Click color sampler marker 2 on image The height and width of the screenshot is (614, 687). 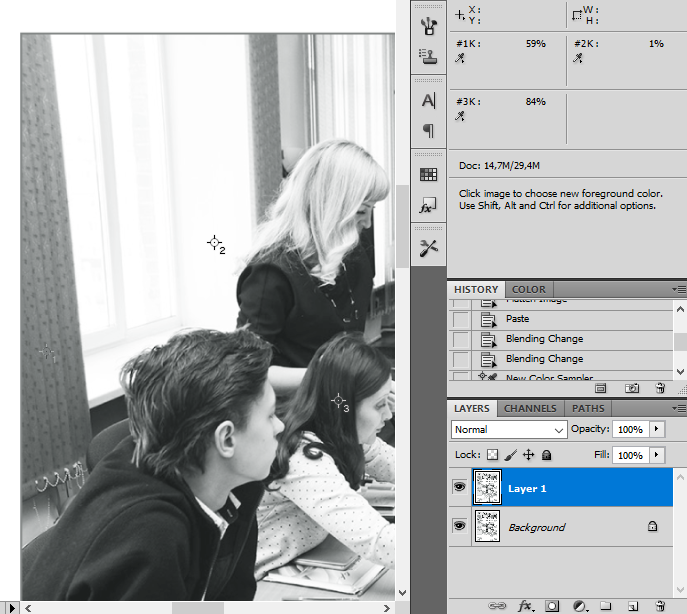click(x=214, y=242)
